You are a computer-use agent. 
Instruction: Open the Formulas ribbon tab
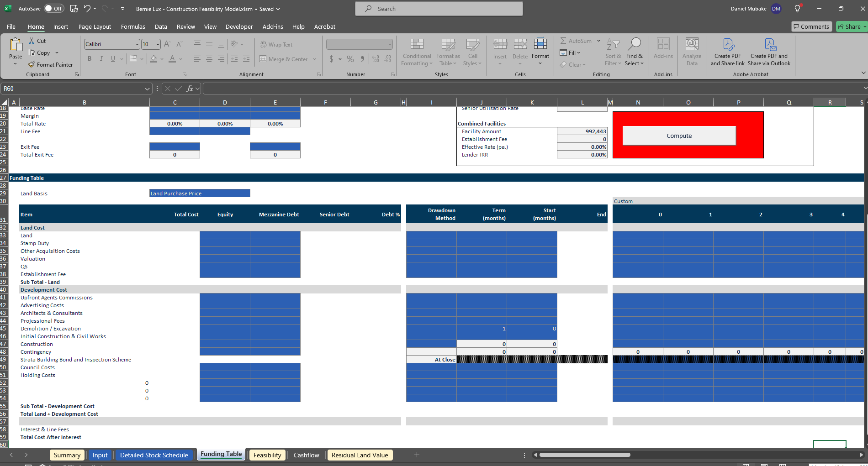pyautogui.click(x=133, y=26)
